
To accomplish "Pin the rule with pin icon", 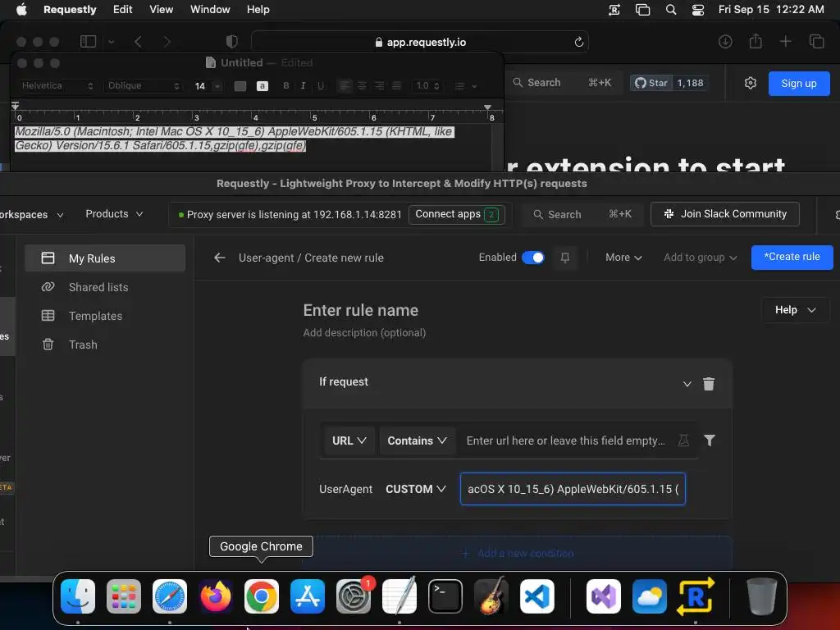I will 564,258.
